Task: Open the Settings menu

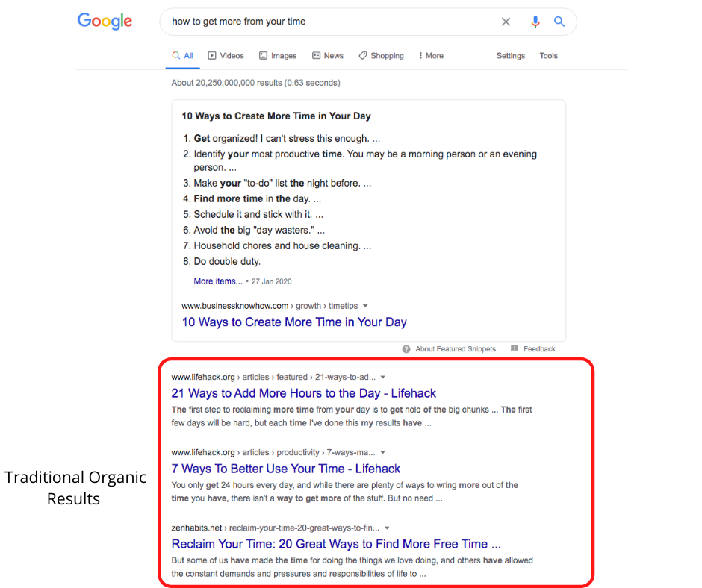Action: tap(511, 55)
